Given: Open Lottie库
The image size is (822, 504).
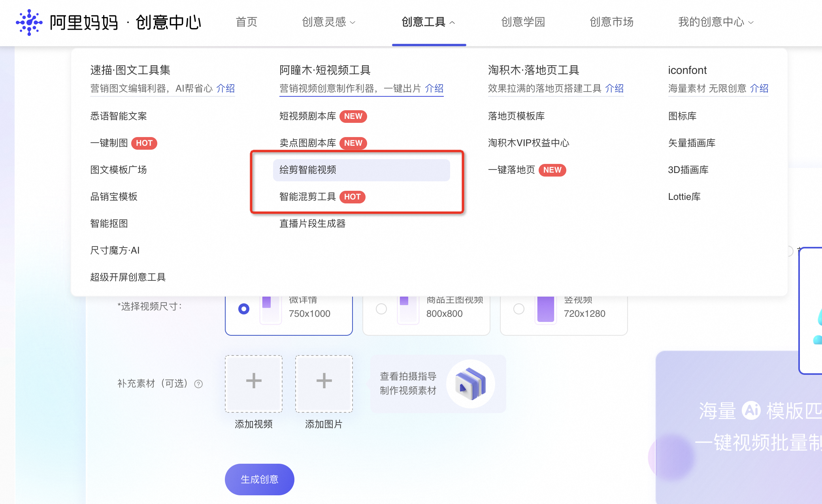Looking at the screenshot, I should pyautogui.click(x=684, y=197).
